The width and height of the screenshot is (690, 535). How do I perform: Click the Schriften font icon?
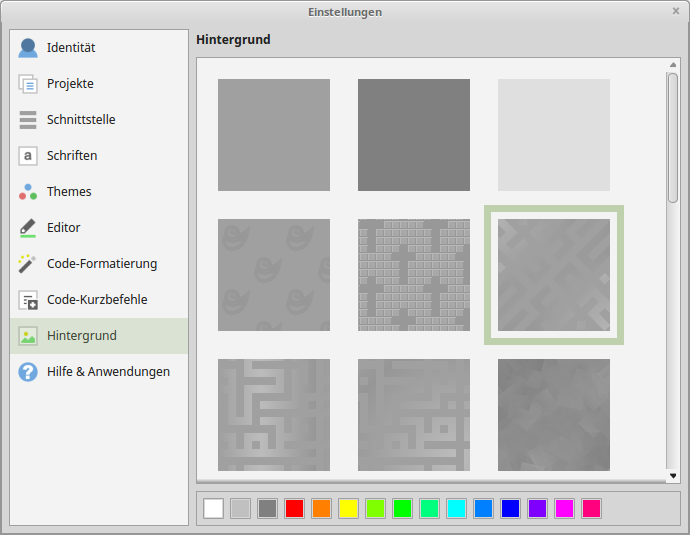[x=28, y=156]
